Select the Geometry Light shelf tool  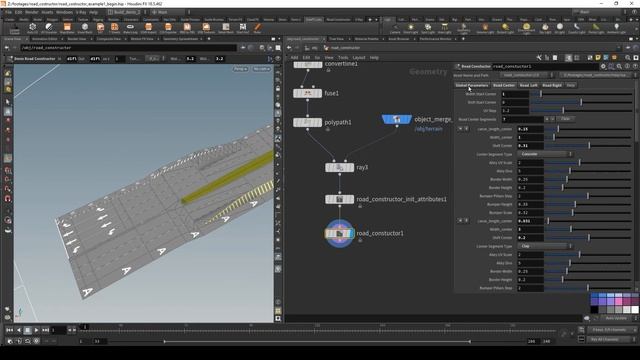click(x=464, y=29)
